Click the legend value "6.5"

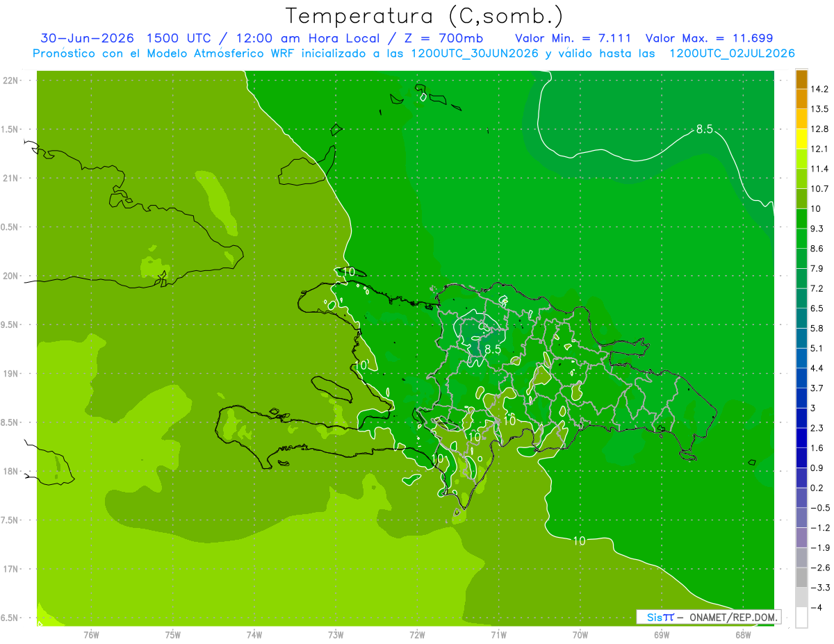pos(817,308)
